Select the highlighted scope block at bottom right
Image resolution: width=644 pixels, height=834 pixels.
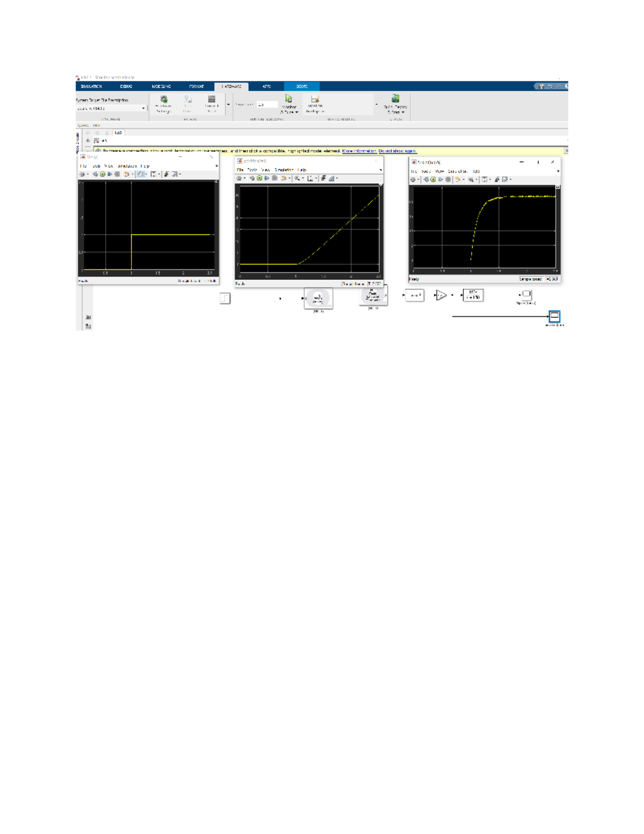tap(554, 316)
